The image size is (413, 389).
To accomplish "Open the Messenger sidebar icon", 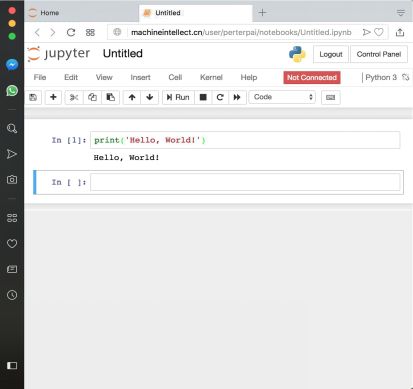I will coord(12,64).
